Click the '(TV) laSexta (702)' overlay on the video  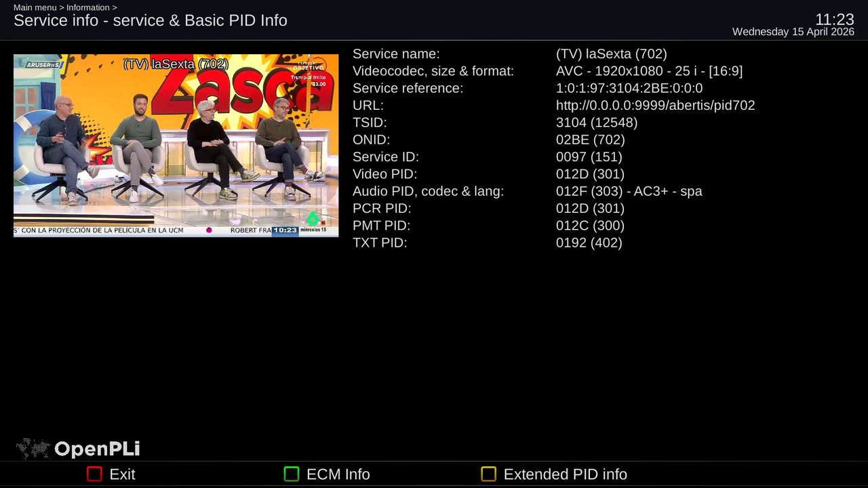(176, 64)
